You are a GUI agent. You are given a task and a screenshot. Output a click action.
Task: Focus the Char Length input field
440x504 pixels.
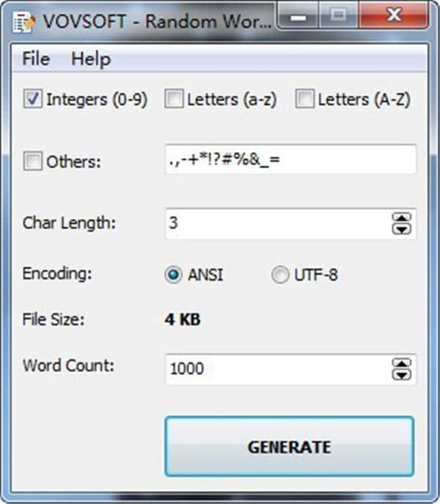click(x=278, y=224)
